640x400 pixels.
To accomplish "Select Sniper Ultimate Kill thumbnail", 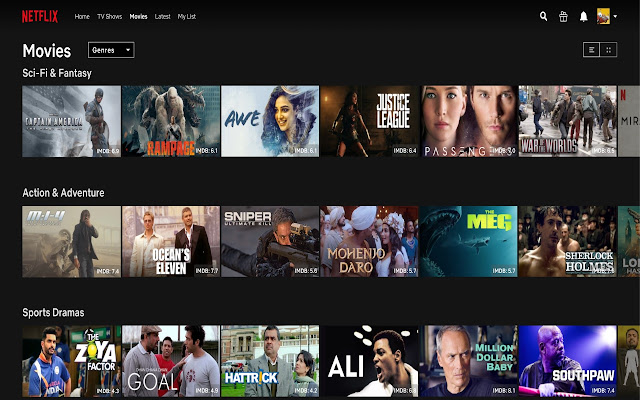I will click(x=270, y=242).
